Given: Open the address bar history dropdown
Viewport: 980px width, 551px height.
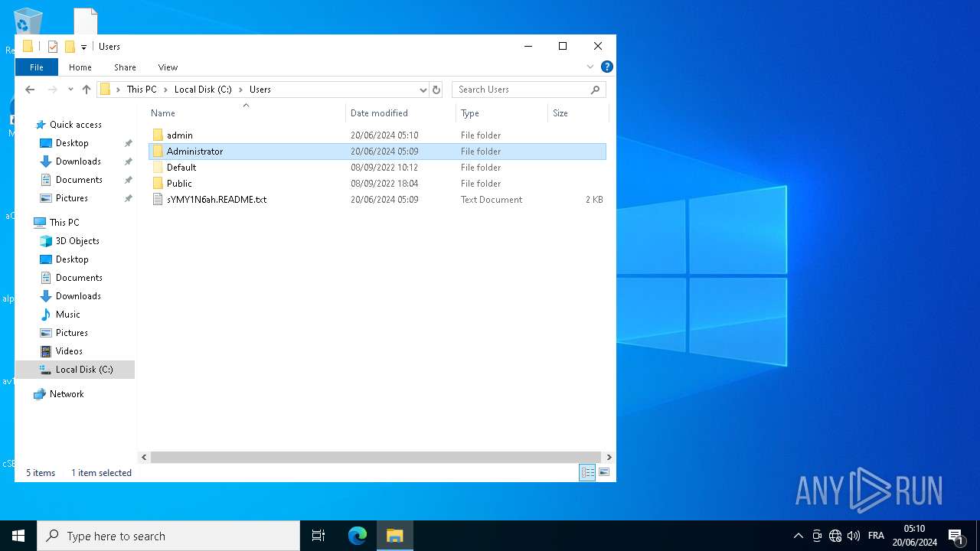Looking at the screenshot, I should (423, 90).
